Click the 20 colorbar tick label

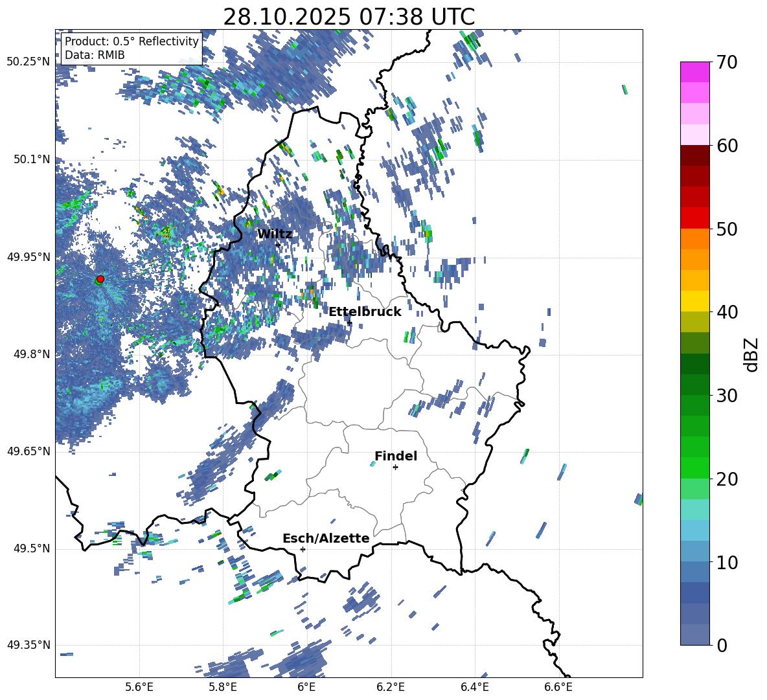click(x=727, y=479)
